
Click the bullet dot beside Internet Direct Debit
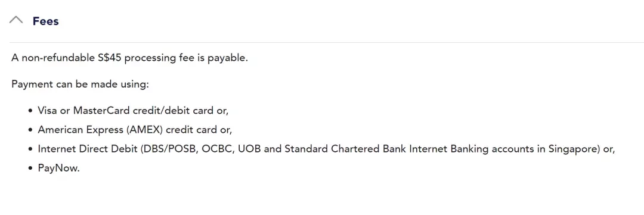coord(30,149)
